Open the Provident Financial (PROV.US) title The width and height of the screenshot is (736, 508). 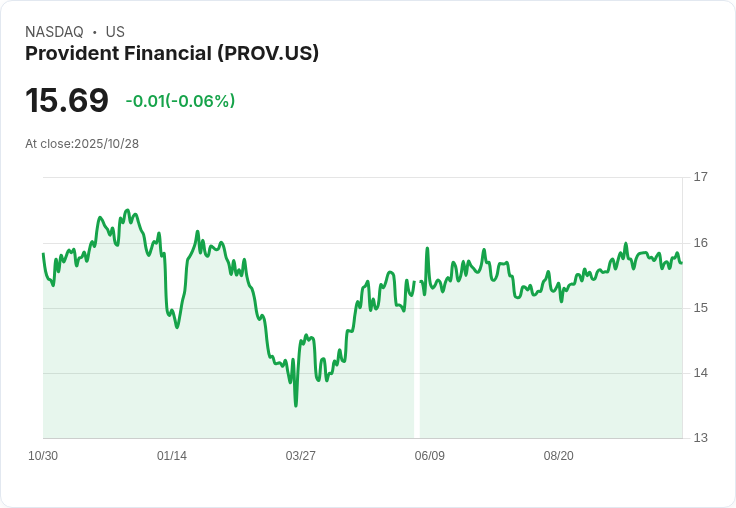click(x=172, y=54)
